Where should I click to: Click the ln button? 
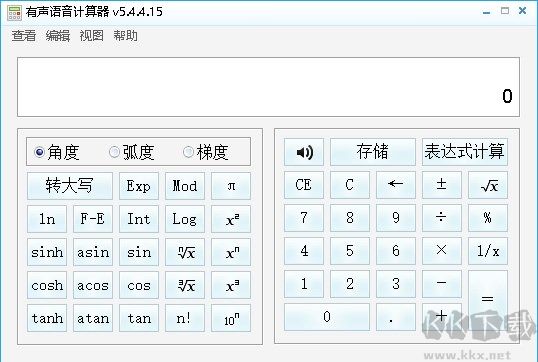click(47, 219)
